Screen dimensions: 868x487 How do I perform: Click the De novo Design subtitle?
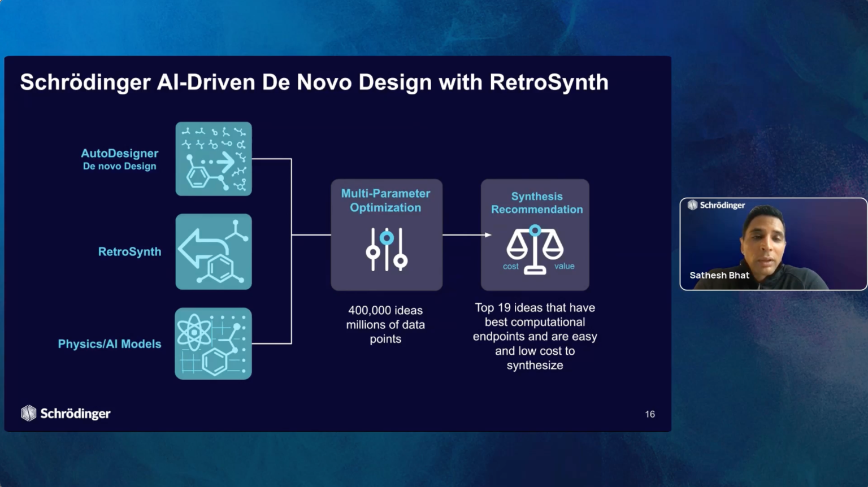(119, 167)
